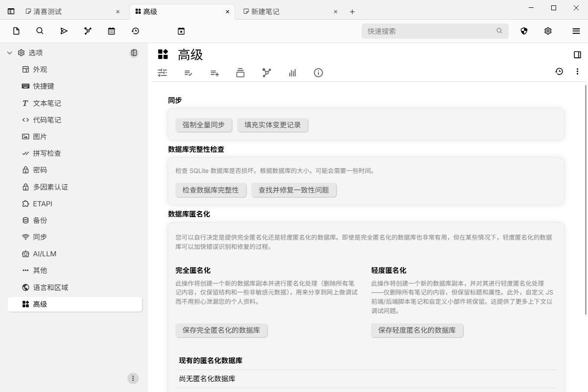Open the hamburger menu at top right
The height and width of the screenshot is (392, 588).
576,31
